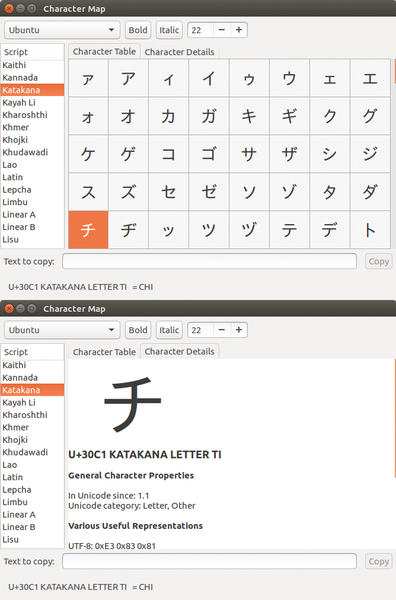Screen dimensions: 396x600
Task: Pick the large katakana エ character cell
Action: (x=370, y=78)
